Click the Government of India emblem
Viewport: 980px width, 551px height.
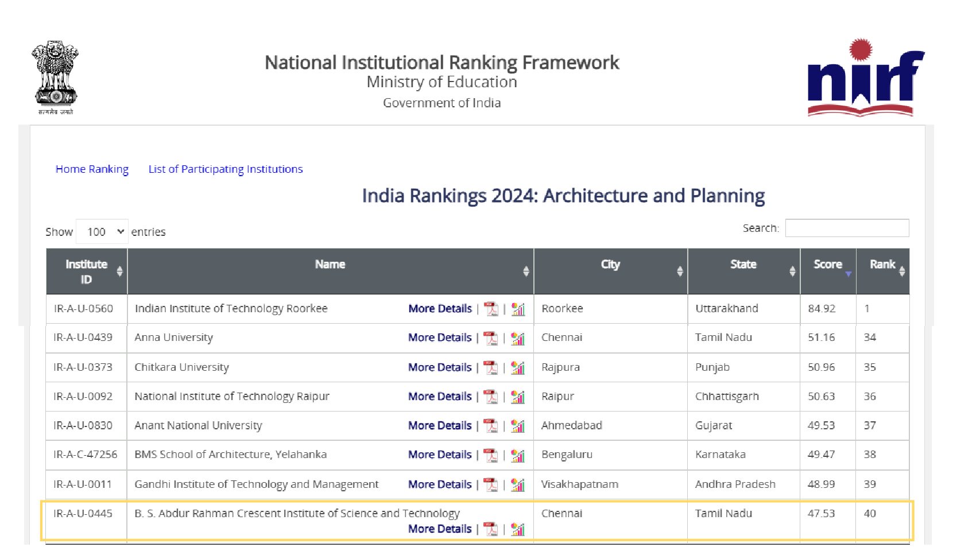pos(55,77)
